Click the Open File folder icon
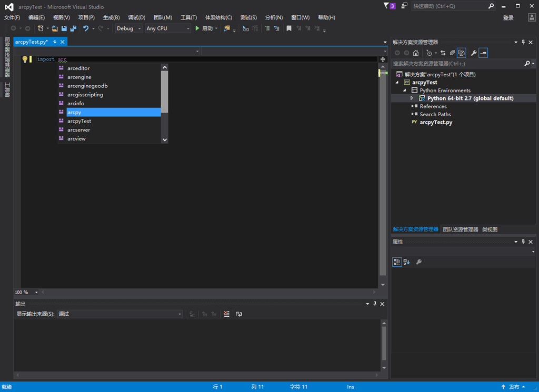Image resolution: width=539 pixels, height=392 pixels. [55, 28]
